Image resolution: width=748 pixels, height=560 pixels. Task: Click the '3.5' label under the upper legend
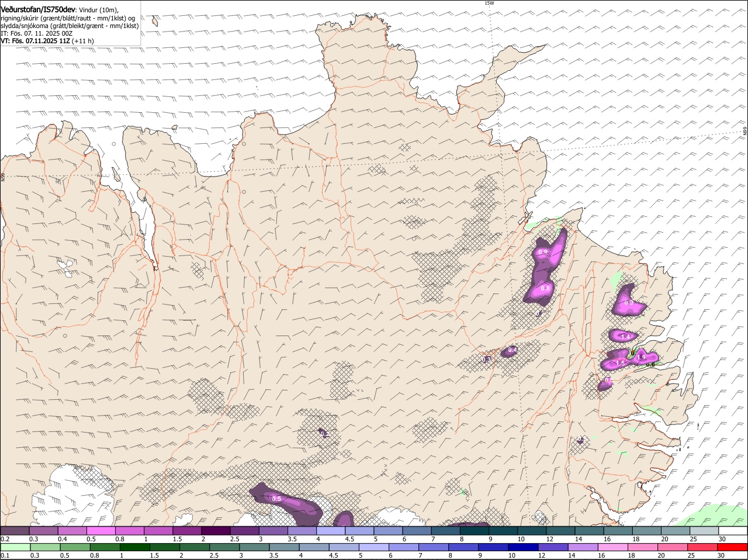click(292, 539)
